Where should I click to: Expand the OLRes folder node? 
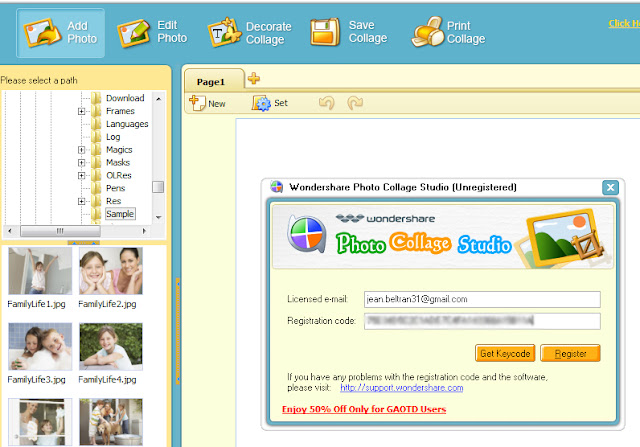82,176
